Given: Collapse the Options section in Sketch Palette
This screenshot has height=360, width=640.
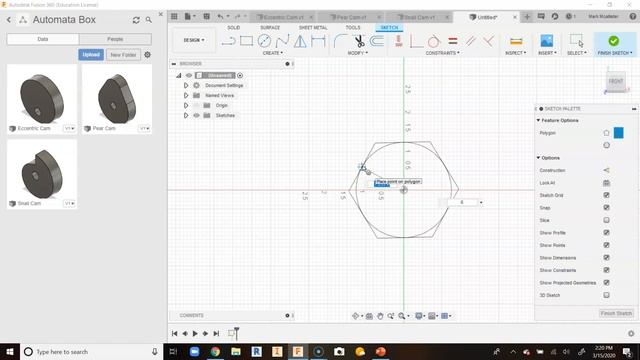Looking at the screenshot, I should [538, 158].
